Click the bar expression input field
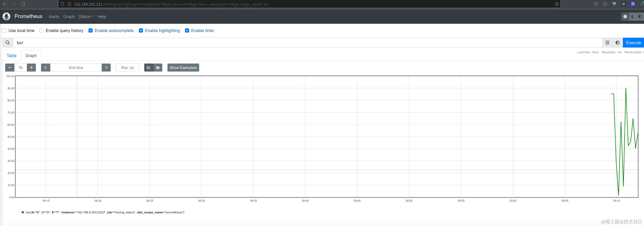This screenshot has height=226, width=644. [x=308, y=43]
